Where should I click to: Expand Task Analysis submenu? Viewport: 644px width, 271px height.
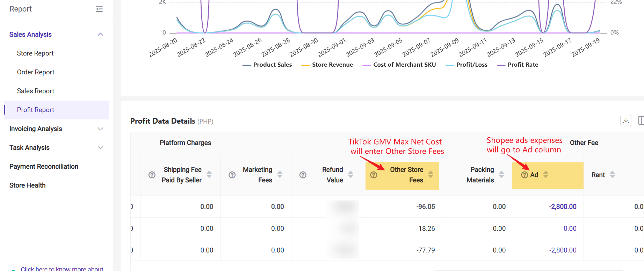pyautogui.click(x=100, y=148)
